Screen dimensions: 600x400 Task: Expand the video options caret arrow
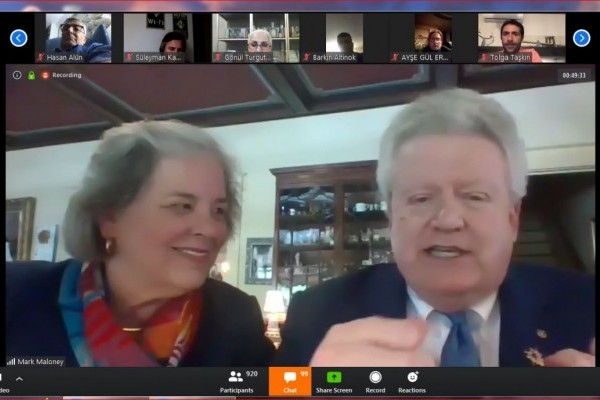tap(19, 379)
